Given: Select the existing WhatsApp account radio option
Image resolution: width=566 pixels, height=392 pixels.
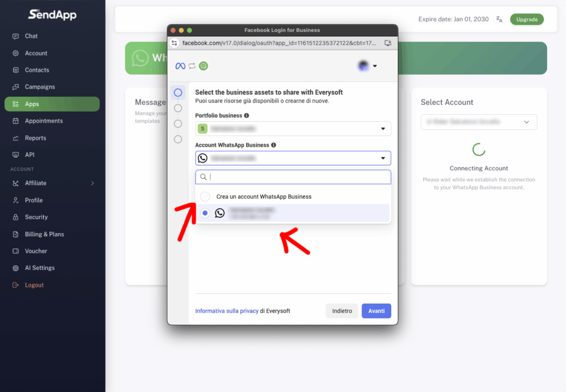Looking at the screenshot, I should pos(205,213).
